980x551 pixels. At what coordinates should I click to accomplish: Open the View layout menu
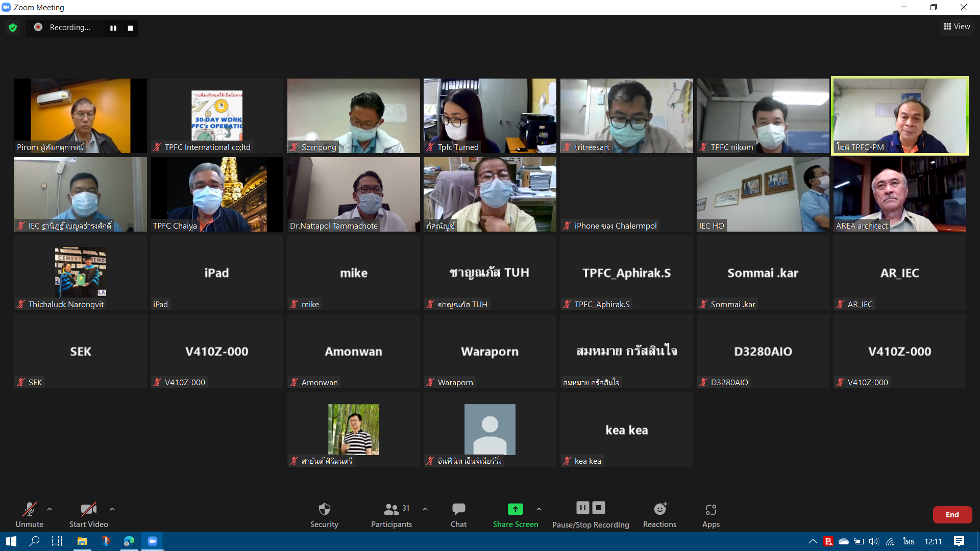point(957,27)
